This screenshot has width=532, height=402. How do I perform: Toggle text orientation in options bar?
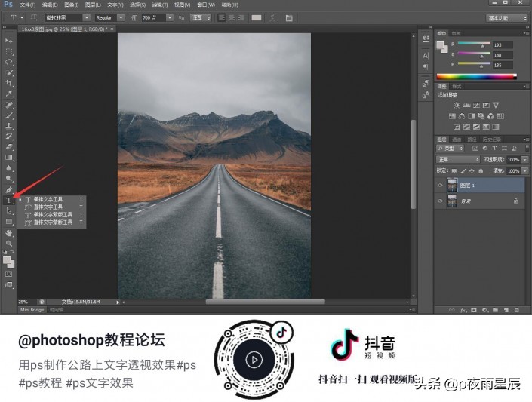(34, 17)
